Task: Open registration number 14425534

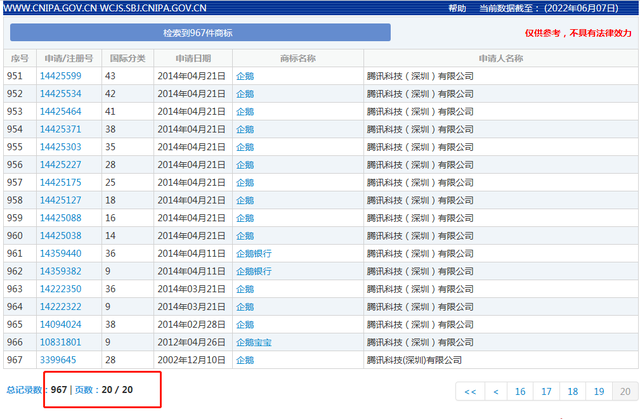Action: (x=60, y=94)
